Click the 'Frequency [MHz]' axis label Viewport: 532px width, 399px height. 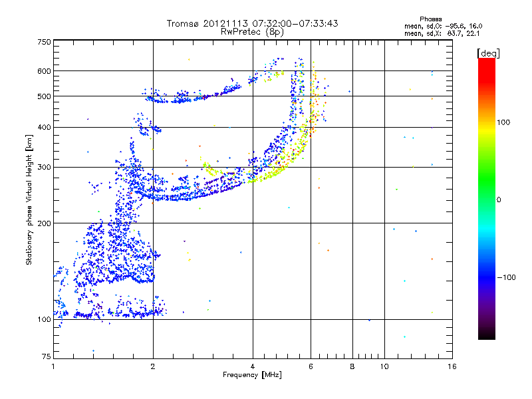point(252,375)
